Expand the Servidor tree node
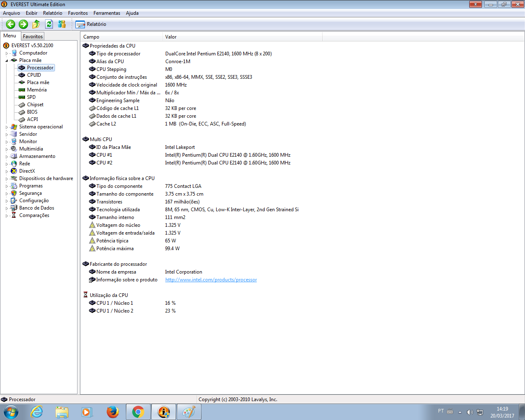Screen dimensions: 525x420 coord(7,135)
